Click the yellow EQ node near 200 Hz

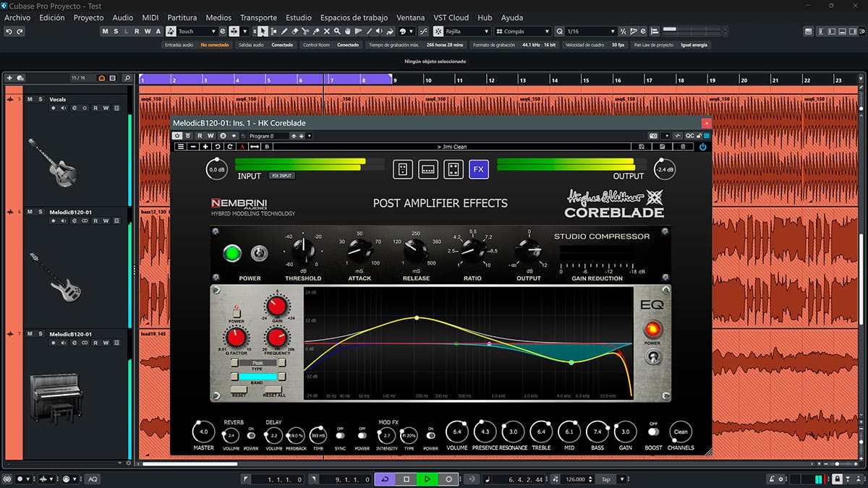coord(417,318)
